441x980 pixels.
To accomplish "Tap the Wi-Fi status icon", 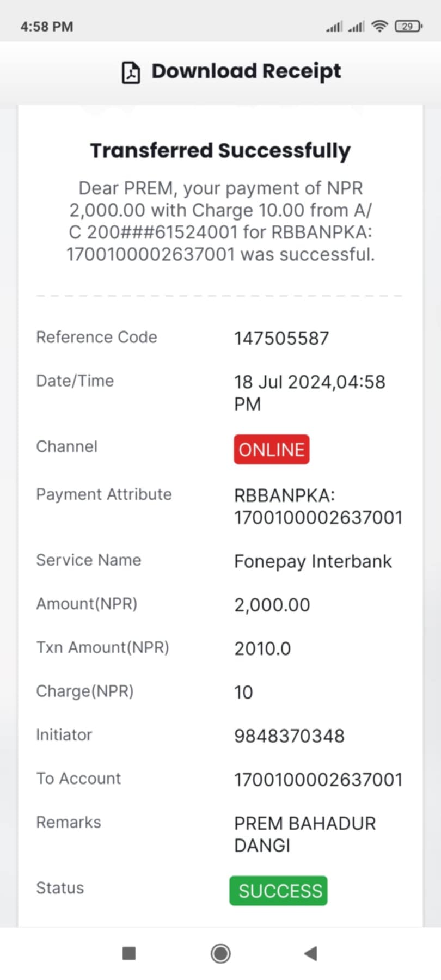I will click(379, 26).
